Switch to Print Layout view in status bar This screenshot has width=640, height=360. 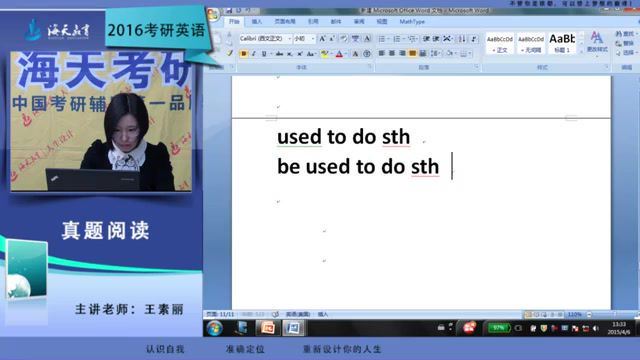[x=528, y=314]
